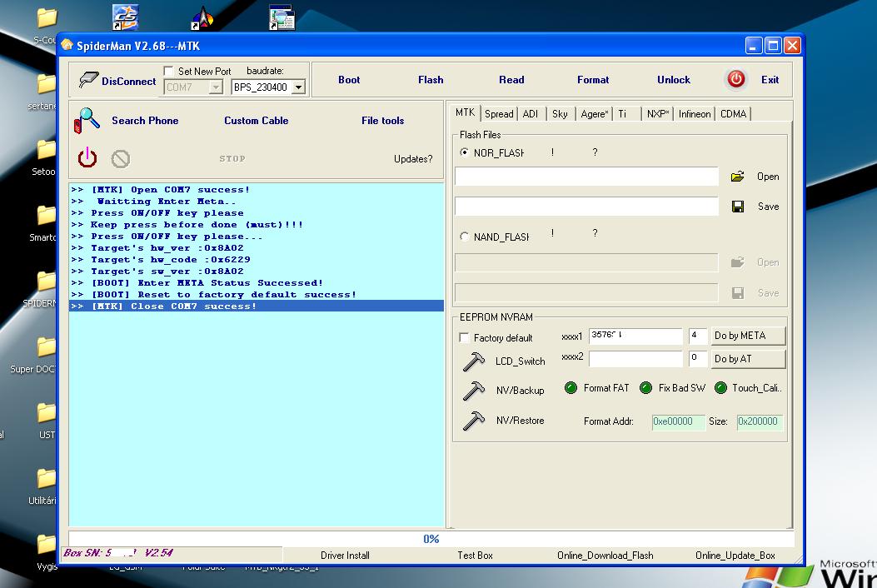Image resolution: width=877 pixels, height=588 pixels.
Task: Click Online_Download_Flash at the bottom
Action: coord(605,556)
